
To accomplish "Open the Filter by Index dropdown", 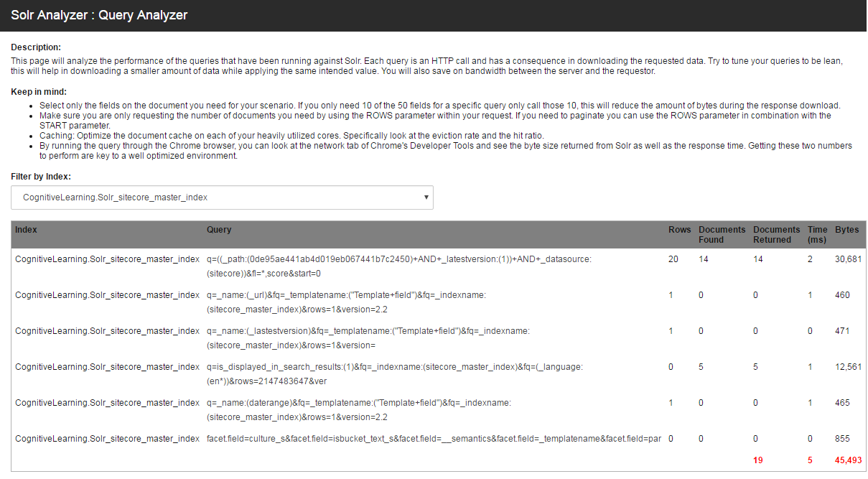I will 222,197.
